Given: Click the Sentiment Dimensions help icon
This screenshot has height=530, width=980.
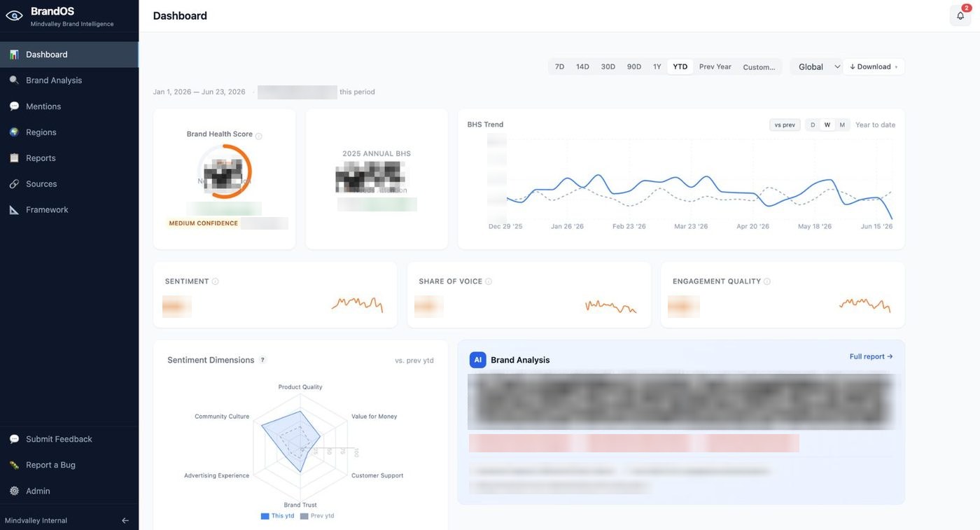Looking at the screenshot, I should click(262, 360).
